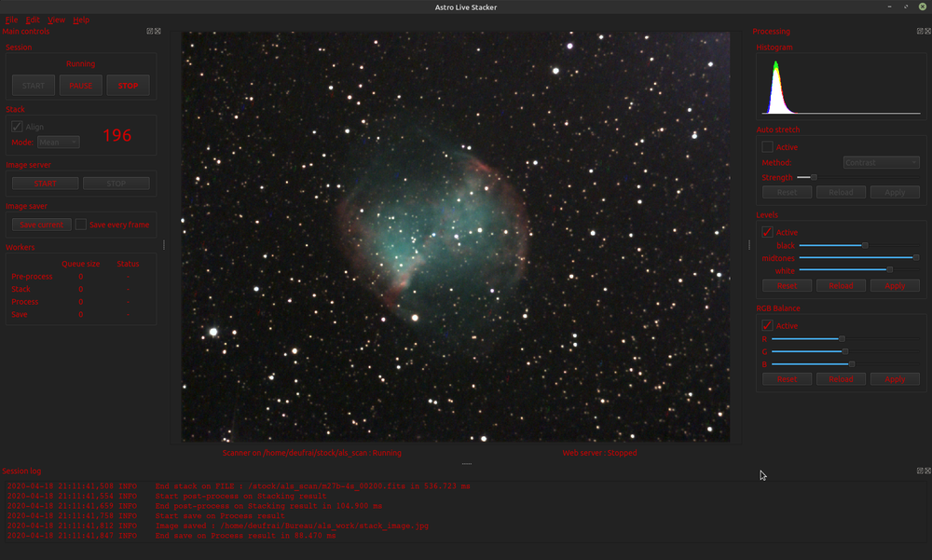Toggle the RGB Balance Active checkbox
This screenshot has width=932, height=560.
click(x=767, y=325)
